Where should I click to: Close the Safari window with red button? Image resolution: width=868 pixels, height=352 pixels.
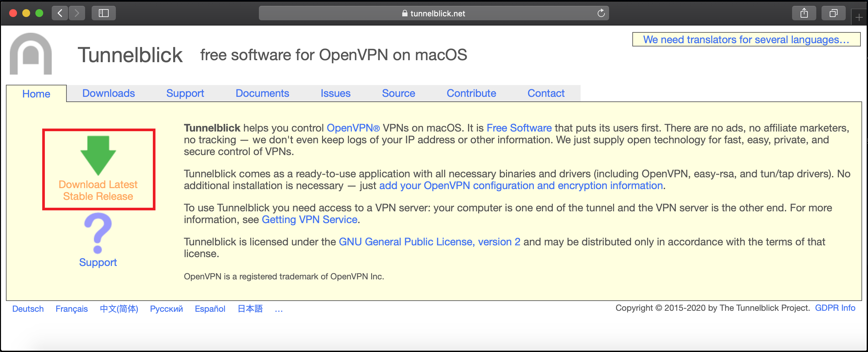point(13,13)
